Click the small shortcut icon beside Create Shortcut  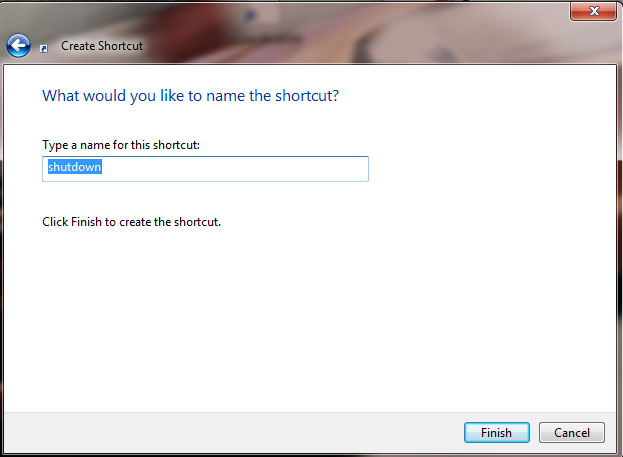[44, 48]
